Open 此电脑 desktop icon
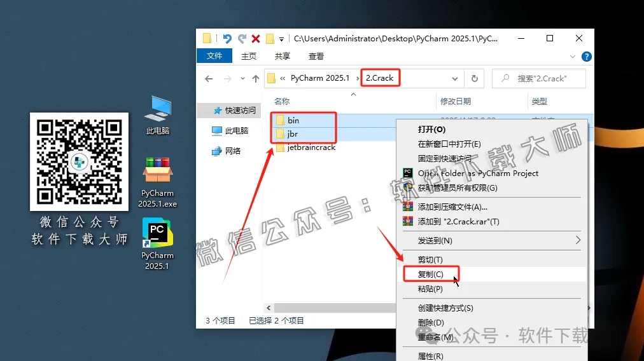644x361 pixels. [x=158, y=115]
